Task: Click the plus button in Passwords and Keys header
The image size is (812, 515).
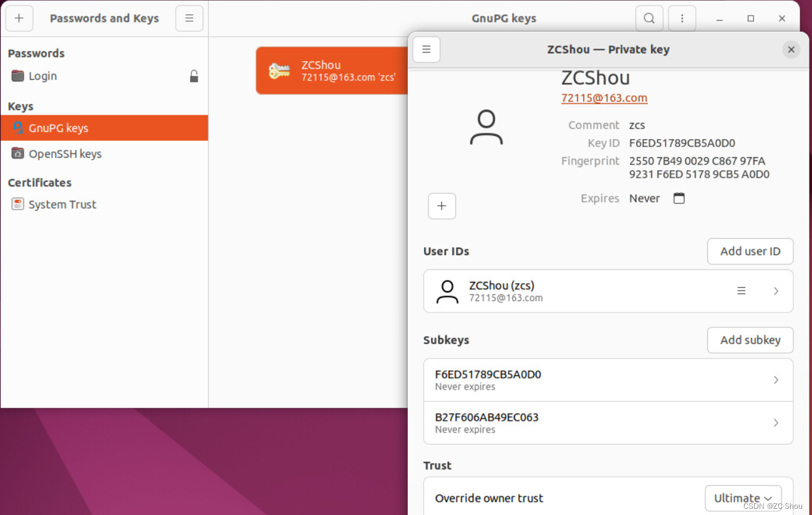Action: point(19,18)
